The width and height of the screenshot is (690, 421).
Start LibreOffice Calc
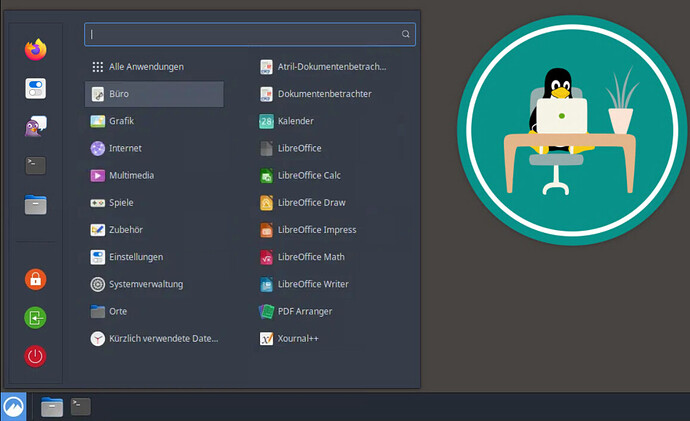(309, 175)
